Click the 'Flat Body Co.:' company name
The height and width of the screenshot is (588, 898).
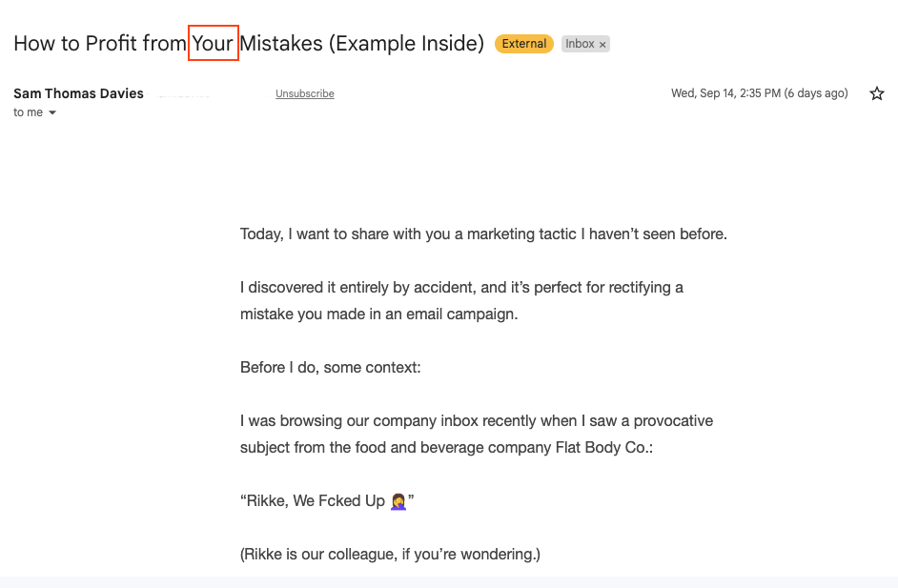604,447
